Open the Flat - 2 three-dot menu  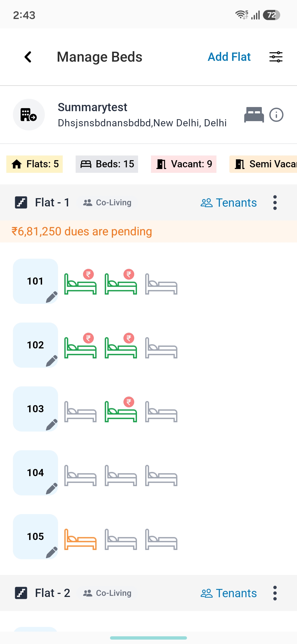click(x=275, y=593)
